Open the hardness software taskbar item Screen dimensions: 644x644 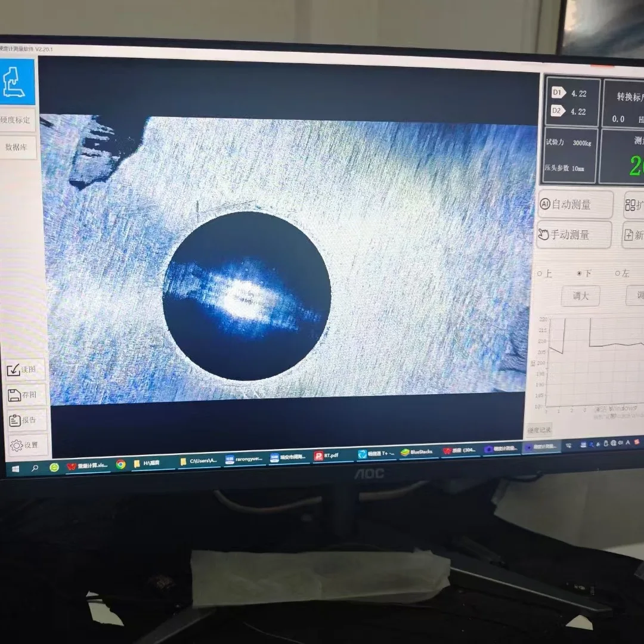[x=541, y=447]
